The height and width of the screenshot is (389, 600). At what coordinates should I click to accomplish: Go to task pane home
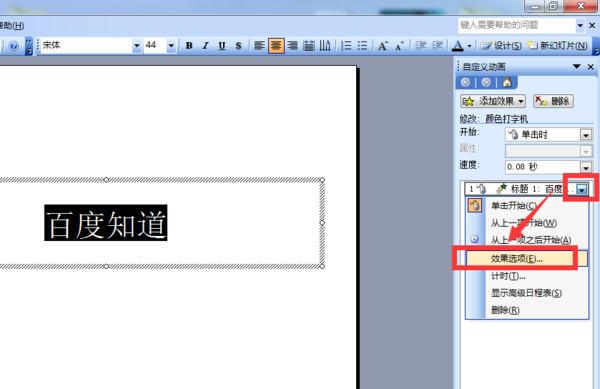(x=507, y=82)
